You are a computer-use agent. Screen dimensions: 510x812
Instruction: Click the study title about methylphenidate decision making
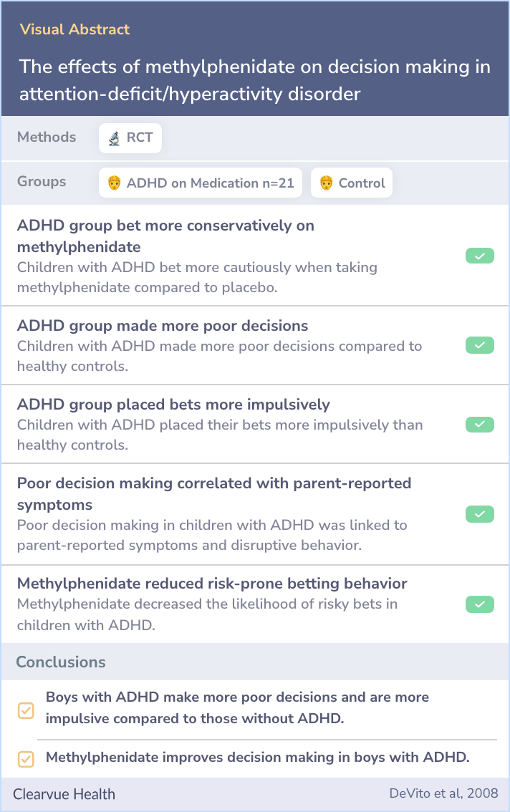[x=254, y=80]
